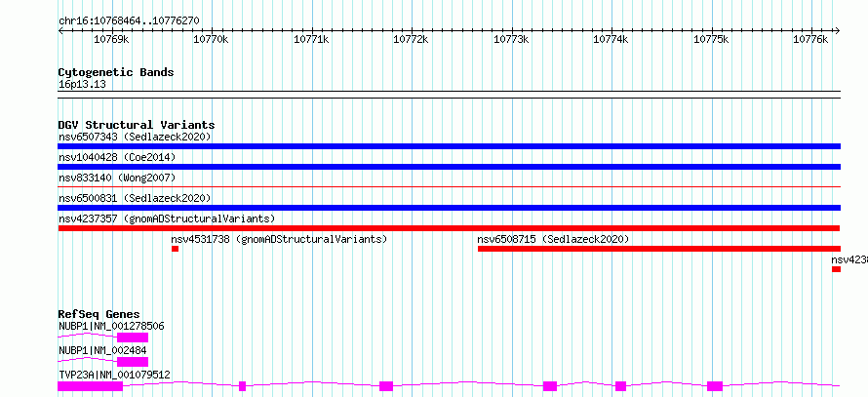Viewport: 868px width, 397px height.
Task: Click the 10775k ruler label
Action: (x=711, y=39)
